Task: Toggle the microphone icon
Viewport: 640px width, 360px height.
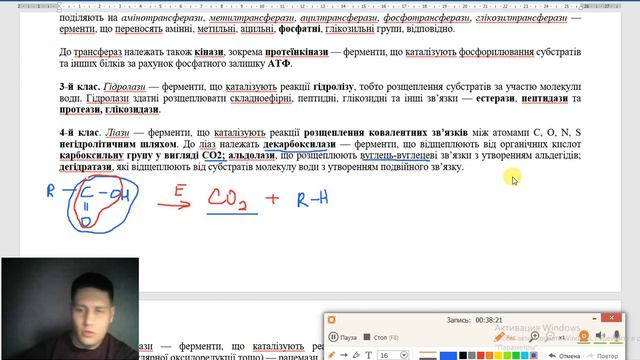Action: pos(617,336)
